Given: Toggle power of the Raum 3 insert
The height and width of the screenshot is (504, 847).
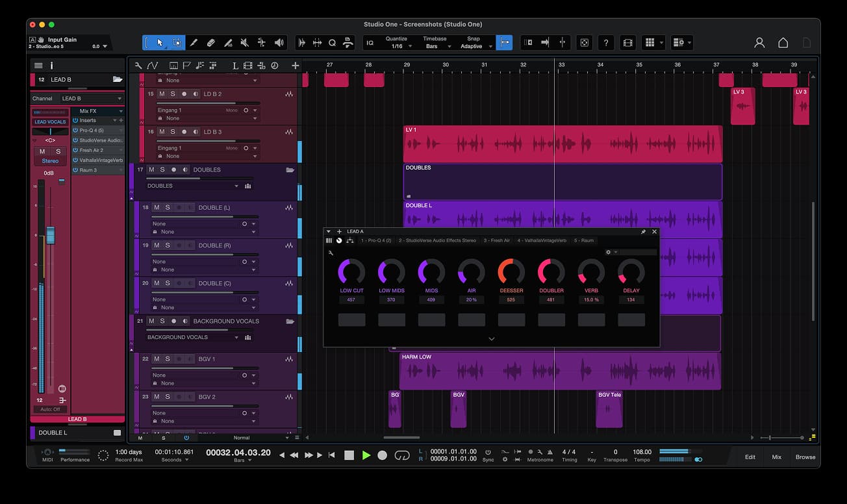Looking at the screenshot, I should 75,170.
